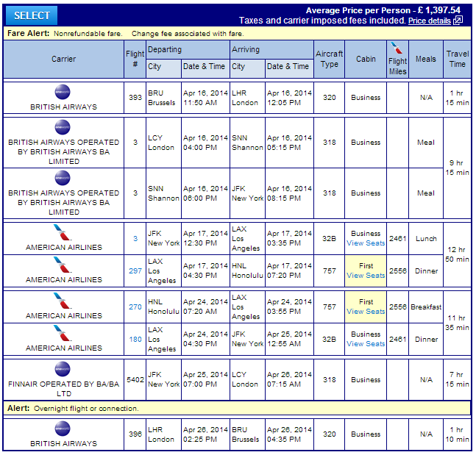This screenshot has height=455, width=476.
Task: Click the Departing column header
Action: click(188, 49)
